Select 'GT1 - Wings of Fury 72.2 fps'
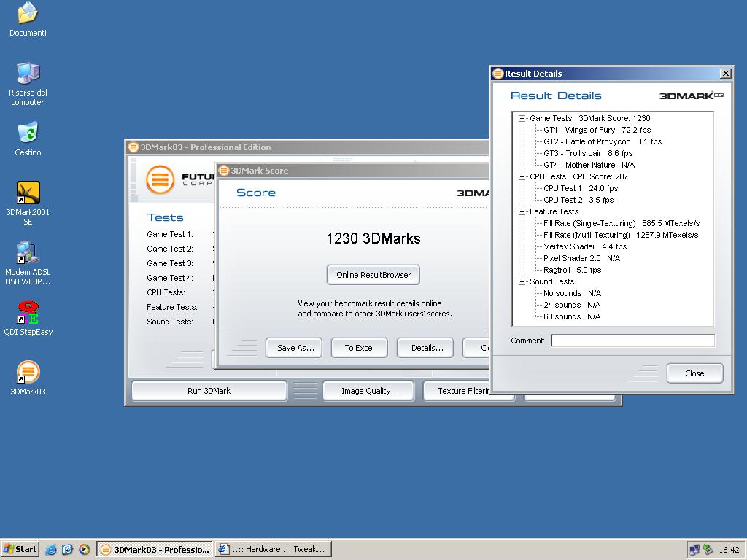747x560 pixels. pyautogui.click(x=597, y=130)
